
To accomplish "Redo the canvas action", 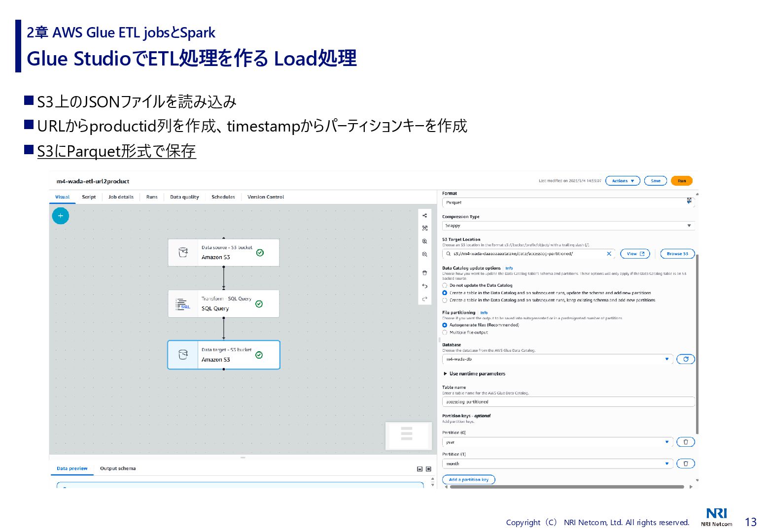I will tap(424, 299).
